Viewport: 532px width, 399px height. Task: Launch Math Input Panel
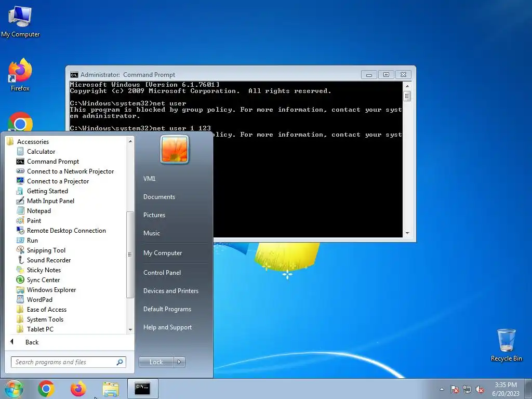tap(50, 201)
